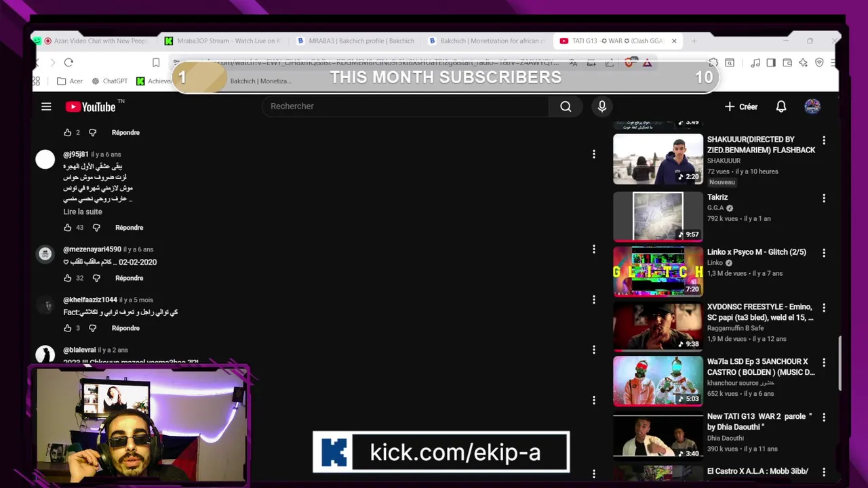Open more options for XVDONSC FREESTYLE video

coord(824,308)
